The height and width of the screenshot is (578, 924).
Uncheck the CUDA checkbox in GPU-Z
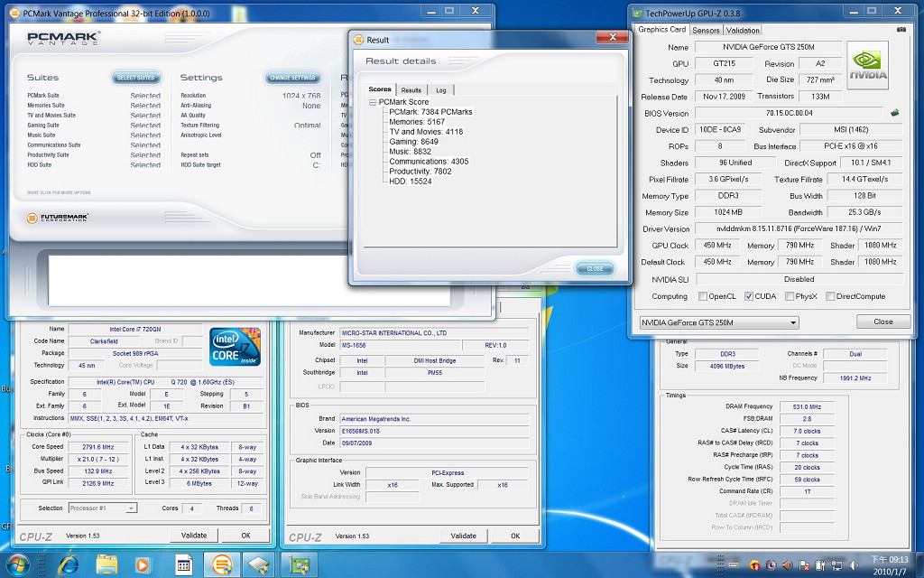click(748, 296)
